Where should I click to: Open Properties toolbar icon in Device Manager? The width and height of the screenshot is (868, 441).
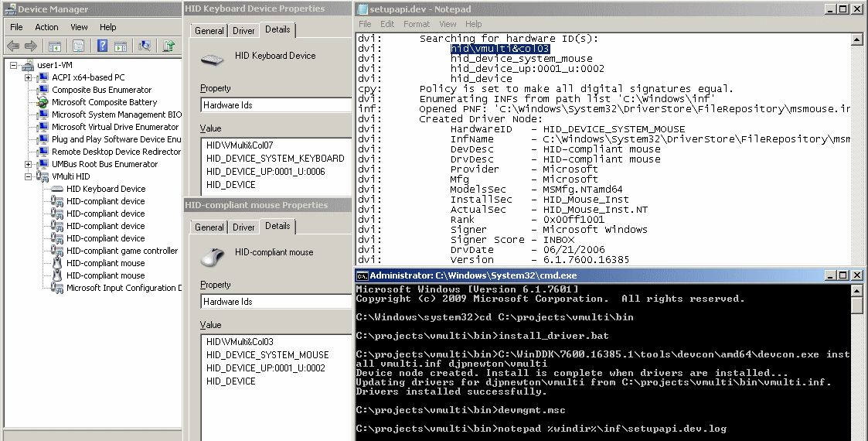tap(79, 46)
